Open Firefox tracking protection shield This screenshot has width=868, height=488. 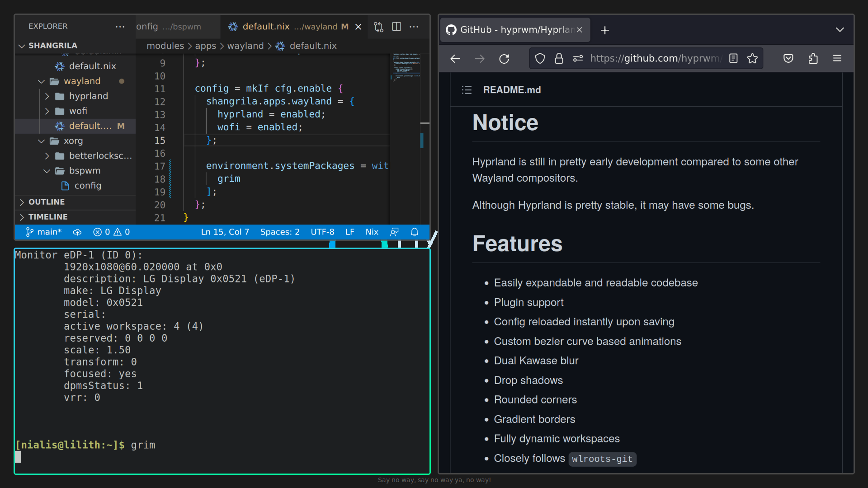point(540,58)
